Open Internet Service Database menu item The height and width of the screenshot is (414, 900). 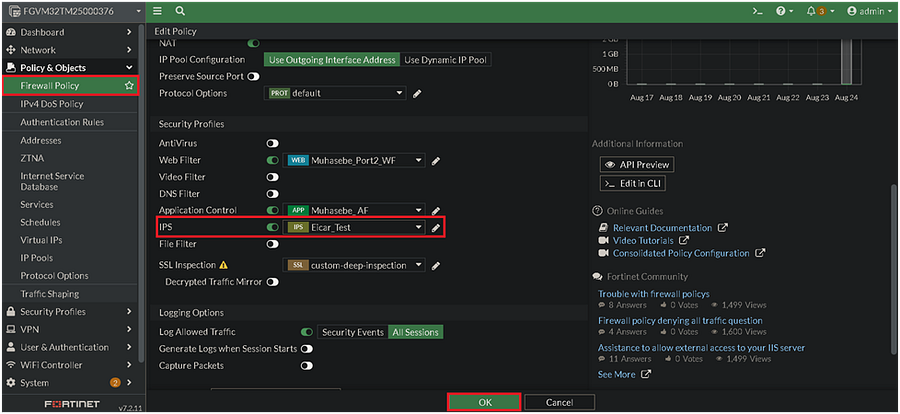coord(52,181)
